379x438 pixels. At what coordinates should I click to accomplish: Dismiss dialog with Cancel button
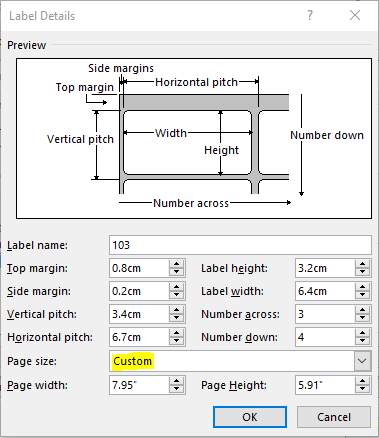pos(334,417)
